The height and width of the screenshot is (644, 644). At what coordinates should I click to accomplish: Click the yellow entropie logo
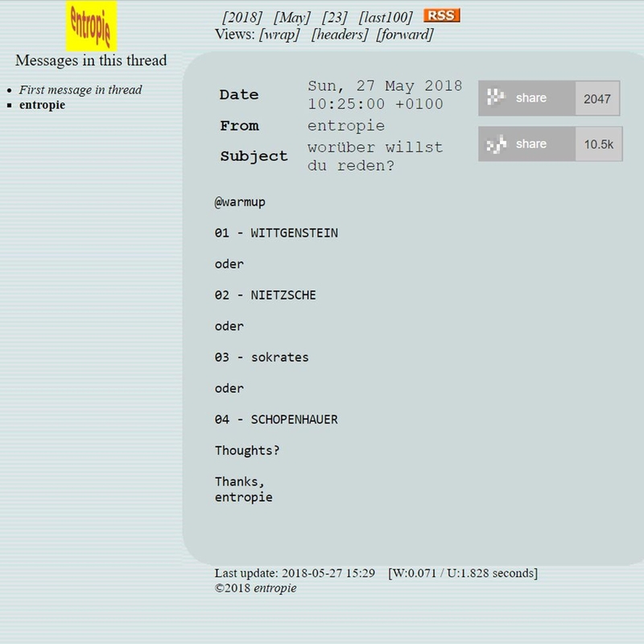[91, 26]
